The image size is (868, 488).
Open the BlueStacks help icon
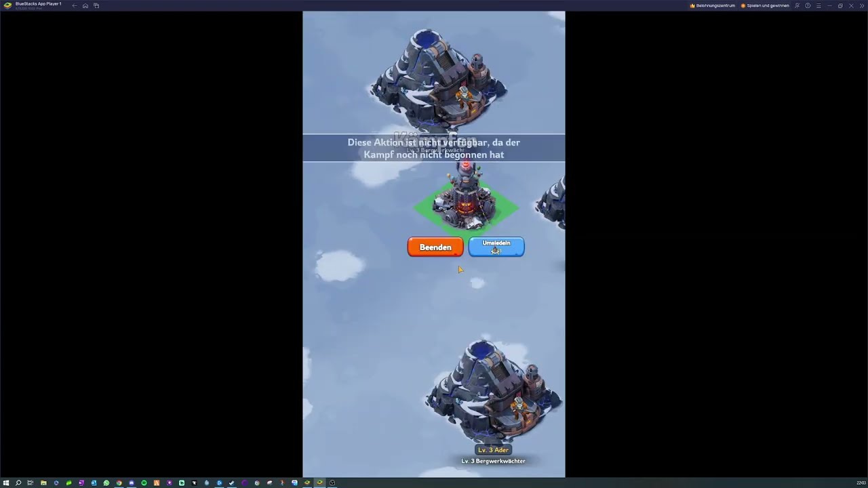(808, 5)
